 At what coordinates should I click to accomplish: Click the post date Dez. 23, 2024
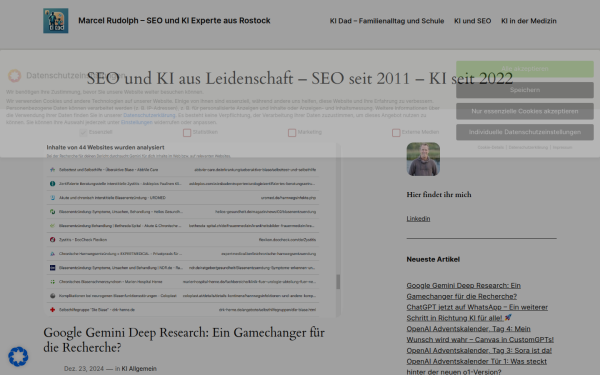(x=84, y=368)
